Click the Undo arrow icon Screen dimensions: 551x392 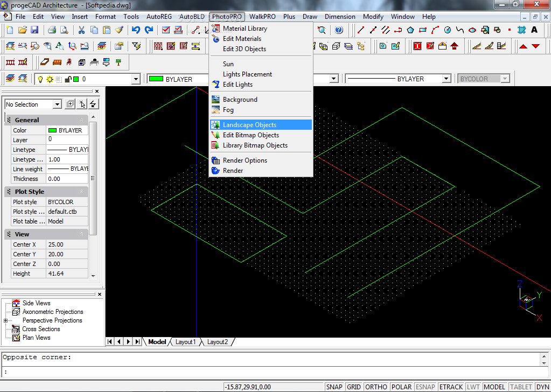point(136,30)
